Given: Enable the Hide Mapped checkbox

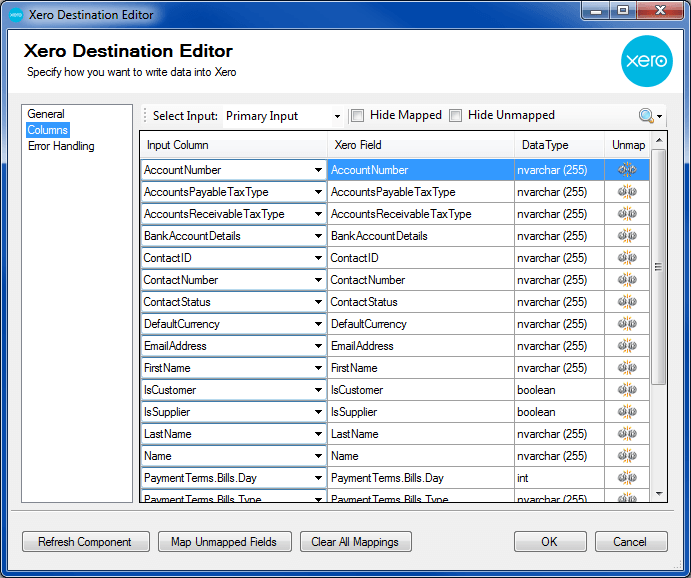Looking at the screenshot, I should tap(357, 116).
